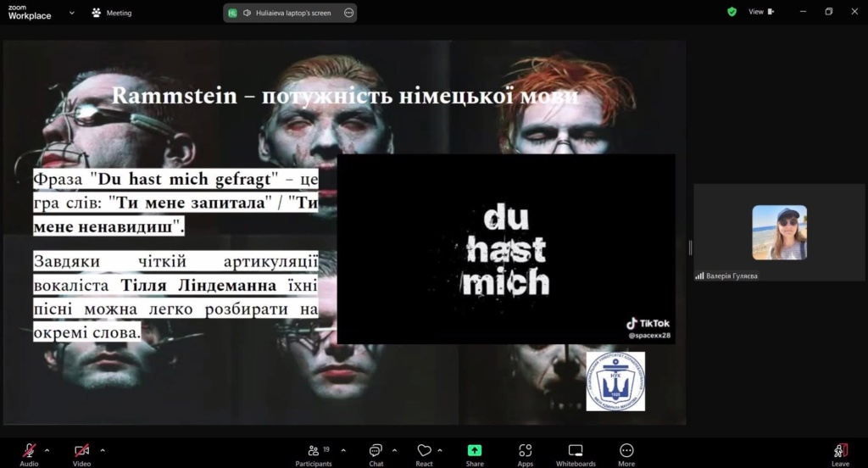Click the green encryption shield icon
Screen dimensions: 868x468
pos(732,12)
